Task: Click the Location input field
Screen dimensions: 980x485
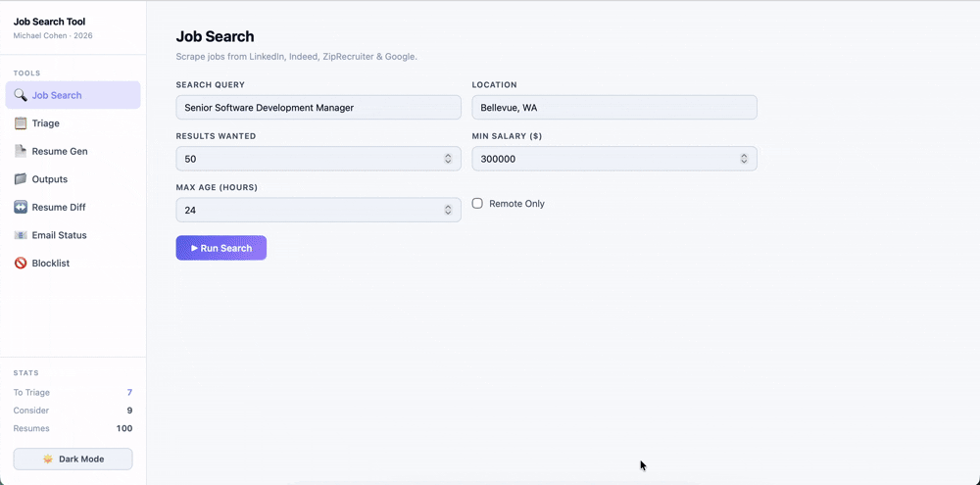Action: [614, 108]
